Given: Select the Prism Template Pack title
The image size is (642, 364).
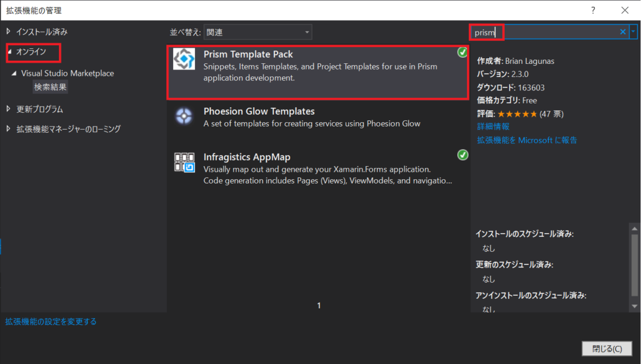Looking at the screenshot, I should pyautogui.click(x=248, y=54).
